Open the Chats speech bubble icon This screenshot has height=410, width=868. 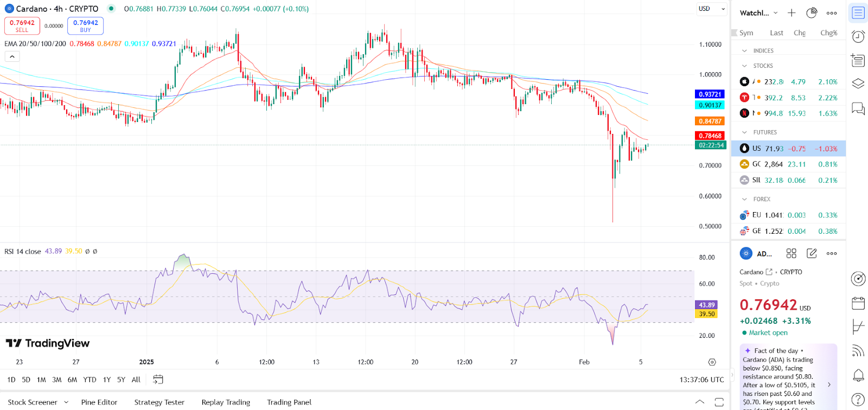(x=858, y=108)
